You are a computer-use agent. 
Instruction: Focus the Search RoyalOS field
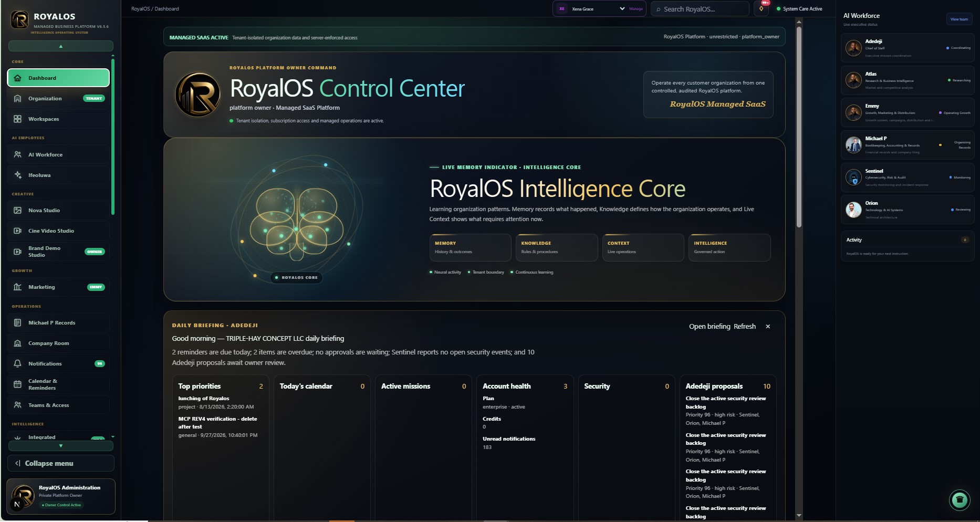(x=700, y=9)
